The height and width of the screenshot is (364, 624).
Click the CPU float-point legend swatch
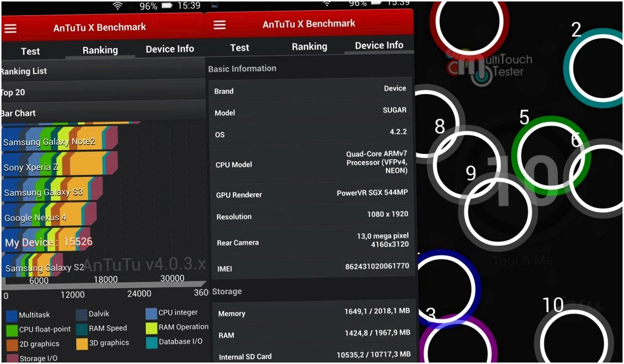pyautogui.click(x=12, y=330)
